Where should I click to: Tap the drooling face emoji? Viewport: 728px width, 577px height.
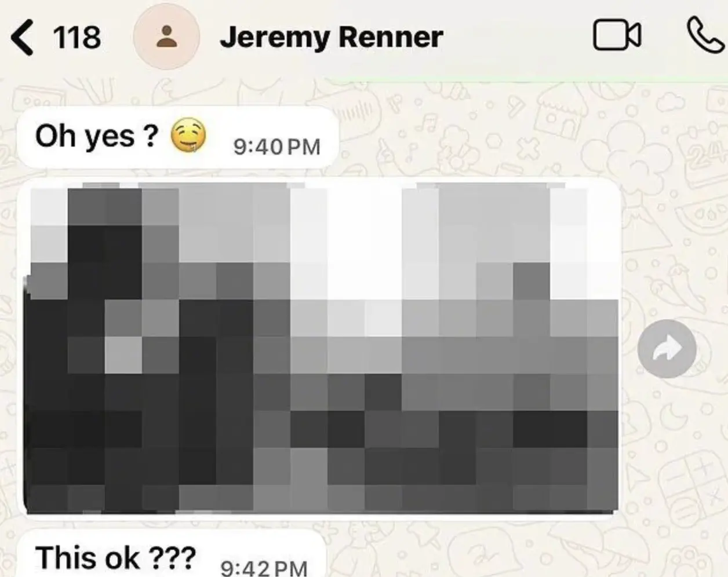[x=188, y=136]
